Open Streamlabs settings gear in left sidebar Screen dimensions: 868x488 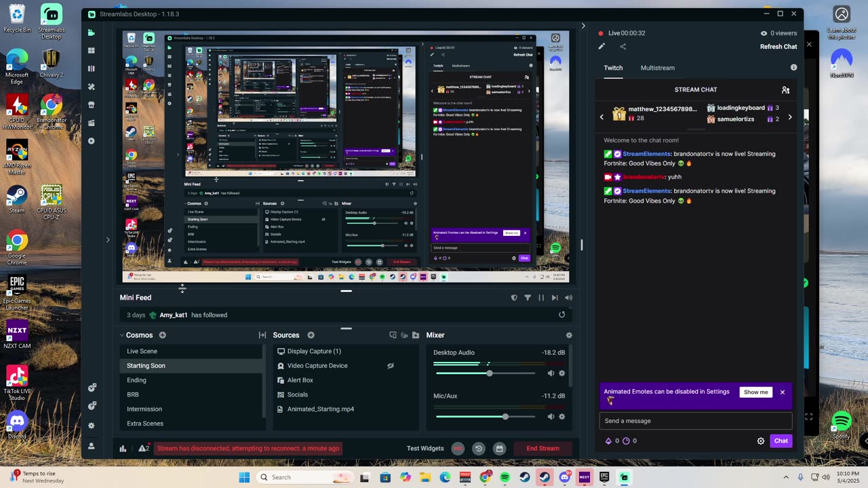point(92,426)
